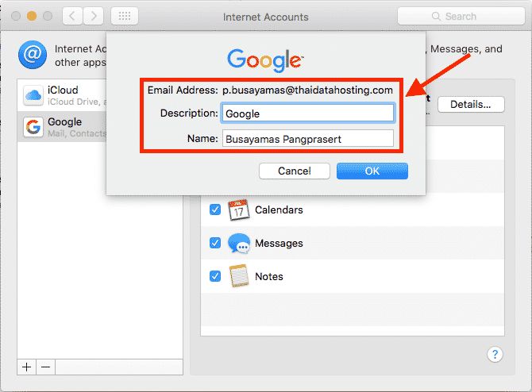
Task: Click the blue Internet Accounts @ icon
Action: point(33,55)
